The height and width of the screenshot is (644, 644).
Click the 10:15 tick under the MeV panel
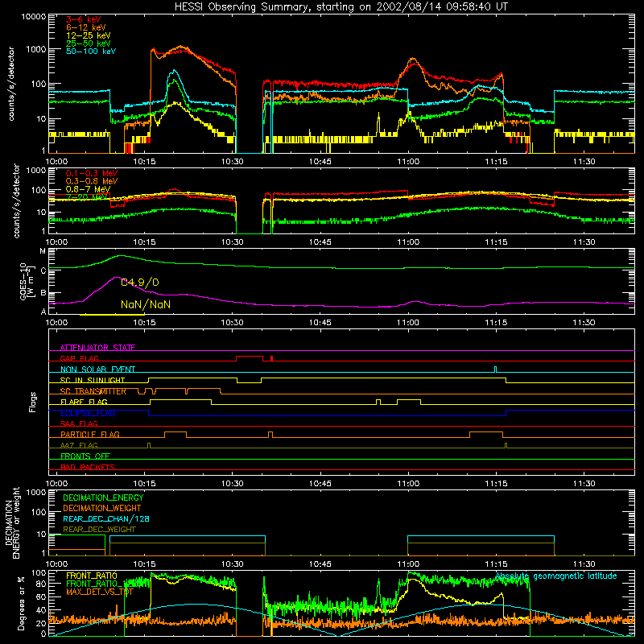[x=145, y=242]
